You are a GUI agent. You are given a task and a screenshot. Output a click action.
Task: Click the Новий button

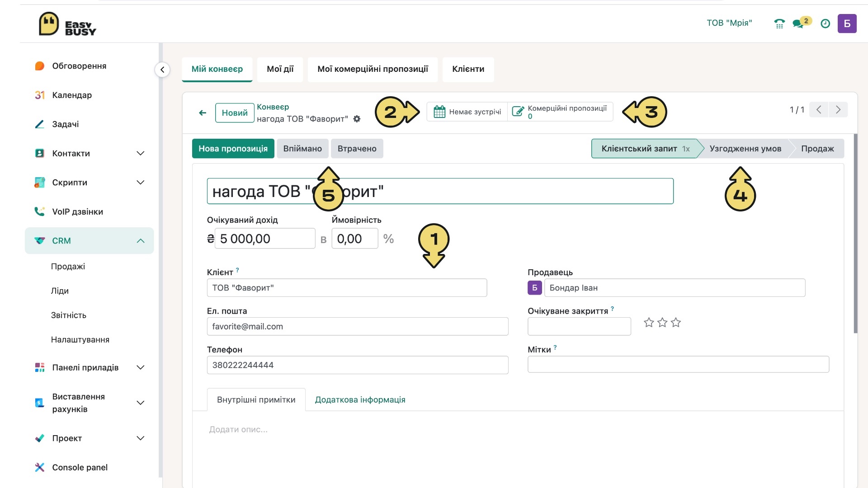pyautogui.click(x=235, y=113)
